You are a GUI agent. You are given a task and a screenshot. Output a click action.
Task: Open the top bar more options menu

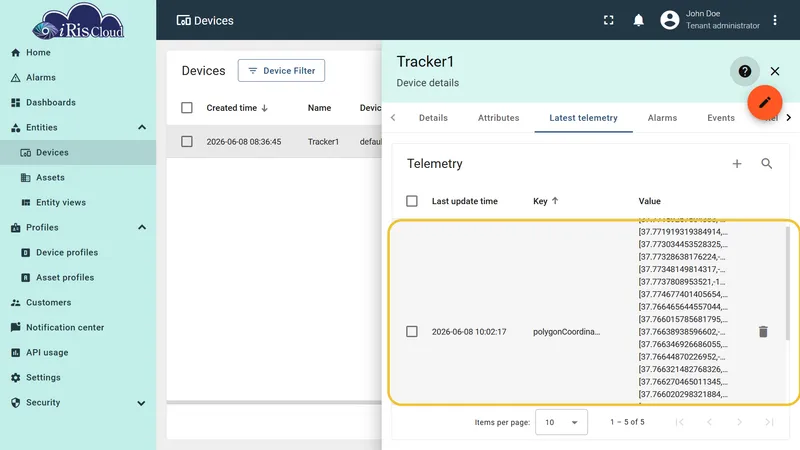[775, 20]
